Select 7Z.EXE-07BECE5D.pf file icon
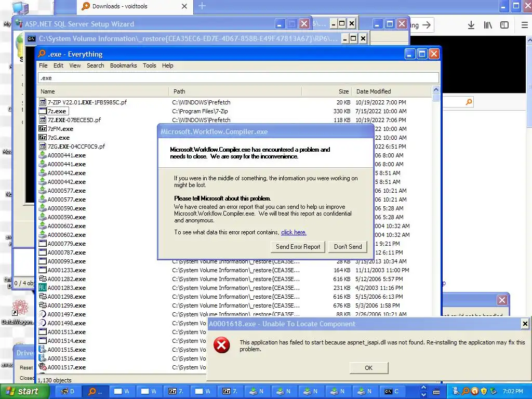Viewport: 532px width, 399px height. tap(43, 120)
